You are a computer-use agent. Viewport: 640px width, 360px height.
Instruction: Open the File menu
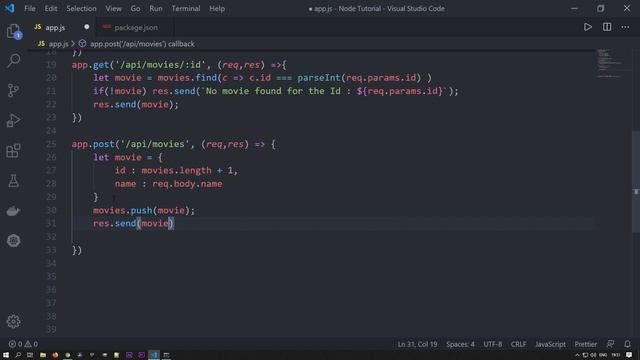(x=30, y=9)
